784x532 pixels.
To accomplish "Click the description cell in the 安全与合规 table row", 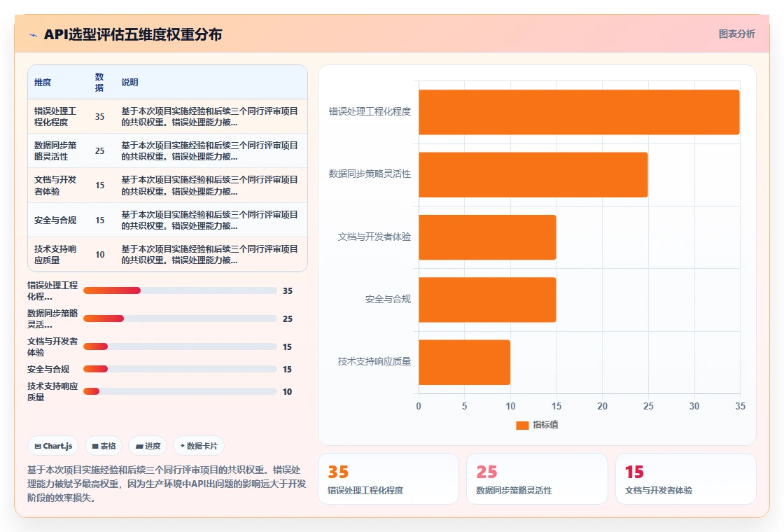I will coord(209,220).
